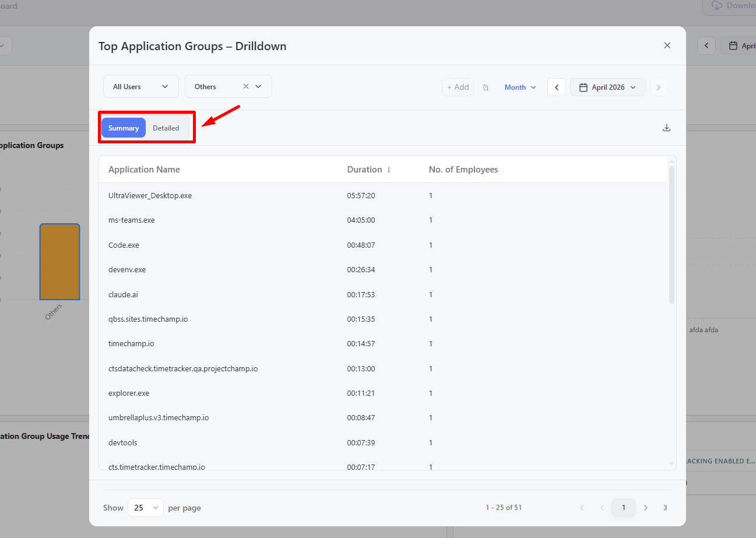Click qbss.sites.timechamp.io in the list

pos(148,319)
